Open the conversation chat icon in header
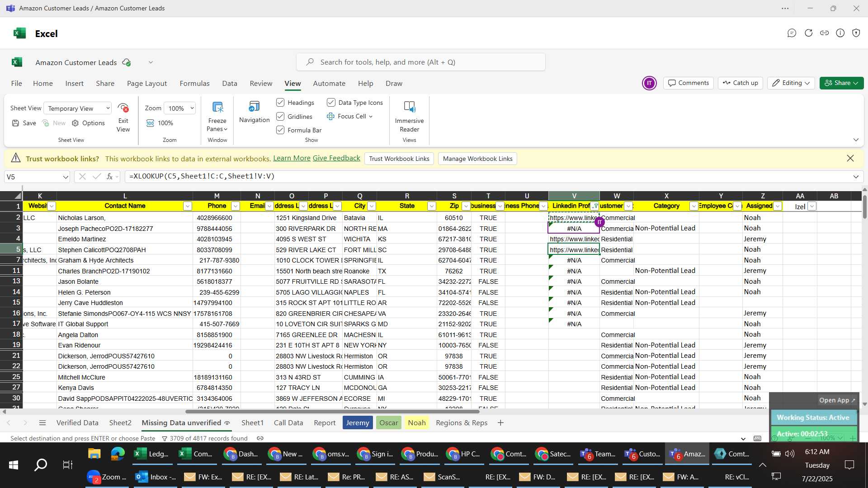 (x=792, y=33)
